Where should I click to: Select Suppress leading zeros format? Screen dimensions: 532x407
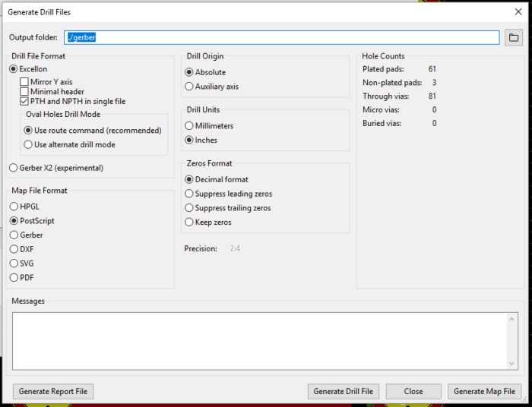coord(189,194)
